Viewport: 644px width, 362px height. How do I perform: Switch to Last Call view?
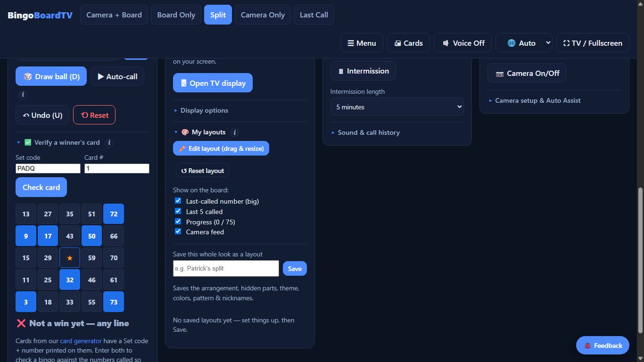(314, 15)
